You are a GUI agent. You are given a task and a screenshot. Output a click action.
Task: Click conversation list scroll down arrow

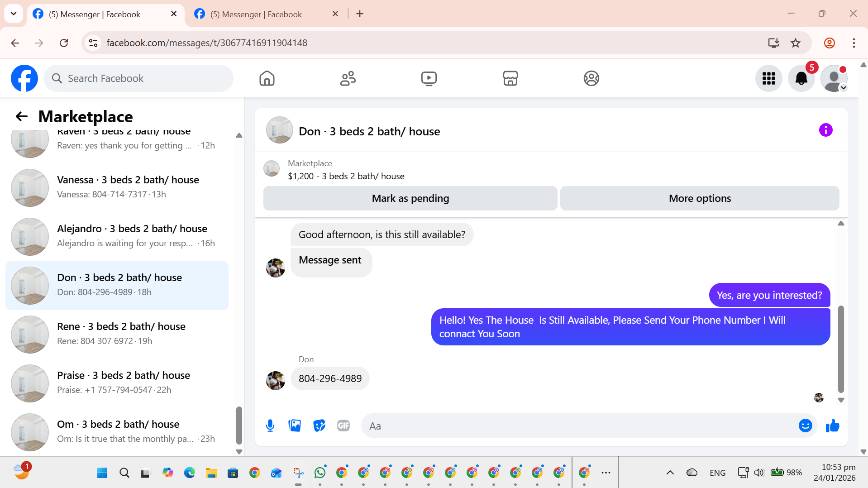tap(239, 451)
